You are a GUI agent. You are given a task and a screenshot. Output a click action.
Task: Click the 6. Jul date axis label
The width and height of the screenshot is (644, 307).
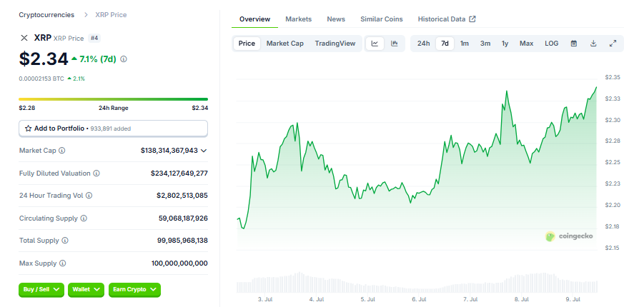[x=419, y=300]
